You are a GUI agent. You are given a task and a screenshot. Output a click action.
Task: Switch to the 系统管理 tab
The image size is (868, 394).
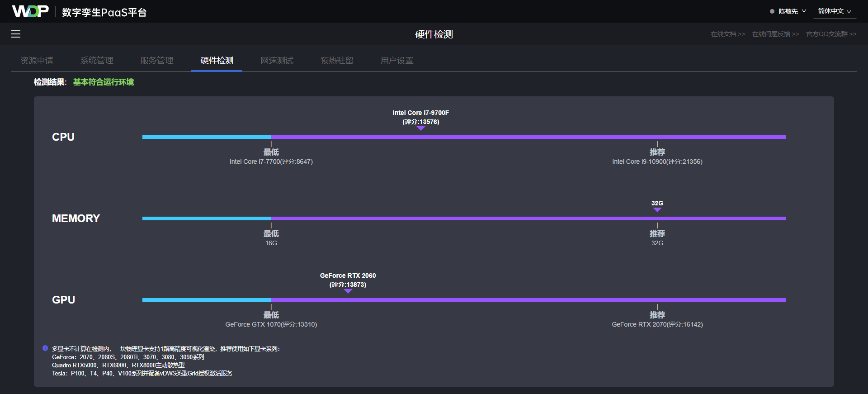(x=97, y=61)
